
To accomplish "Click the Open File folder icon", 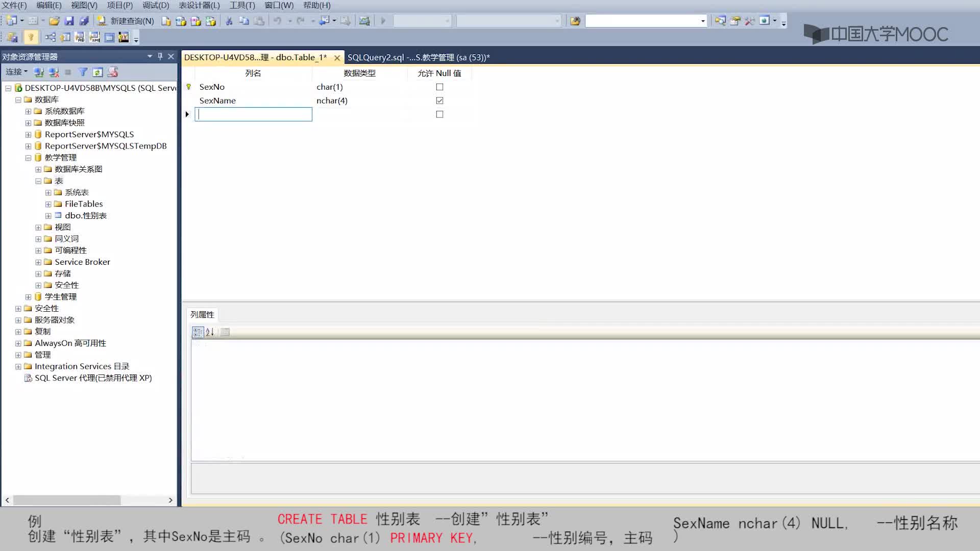I will click(54, 21).
